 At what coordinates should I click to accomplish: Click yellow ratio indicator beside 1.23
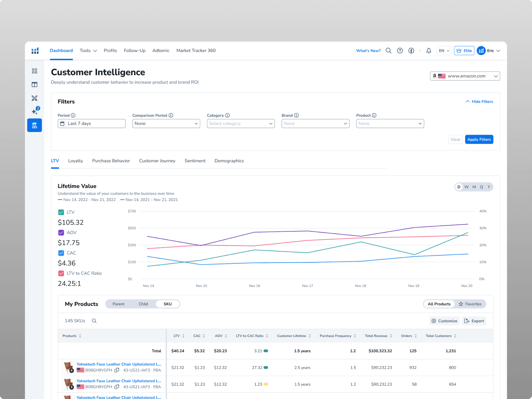point(266,384)
